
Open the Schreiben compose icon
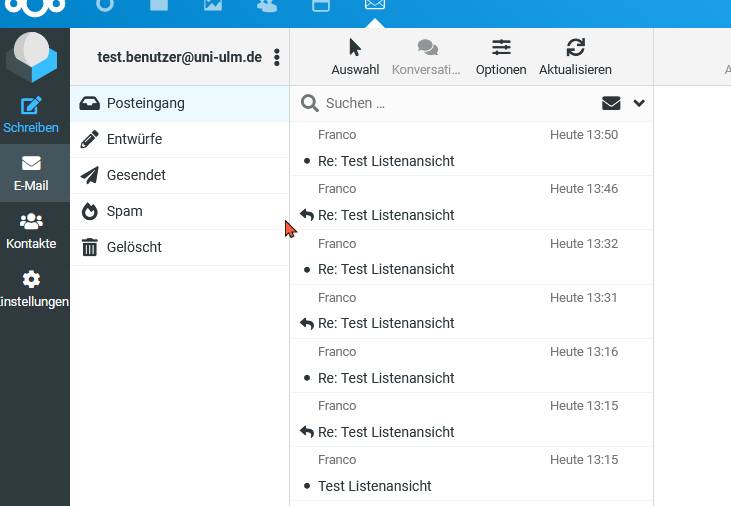coord(31,106)
